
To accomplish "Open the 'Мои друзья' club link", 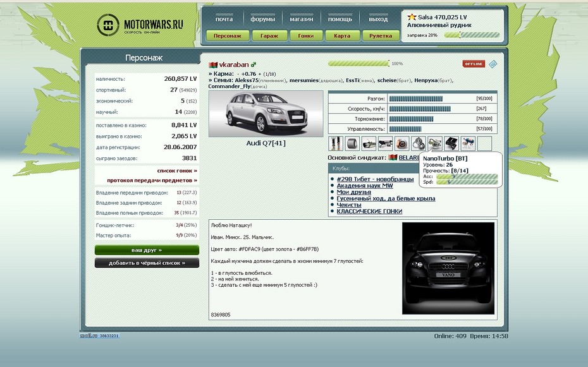I will click(x=353, y=192).
